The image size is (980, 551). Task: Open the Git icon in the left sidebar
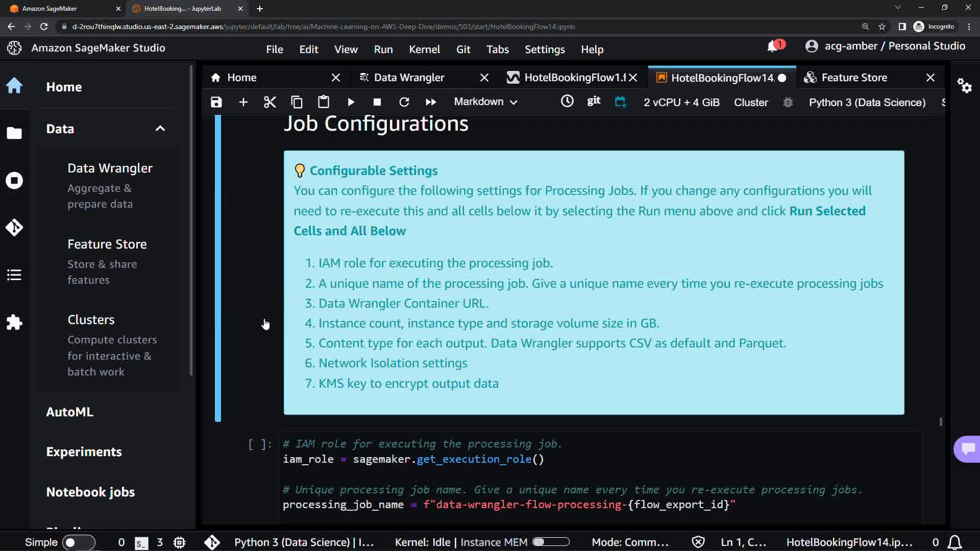coord(14,228)
